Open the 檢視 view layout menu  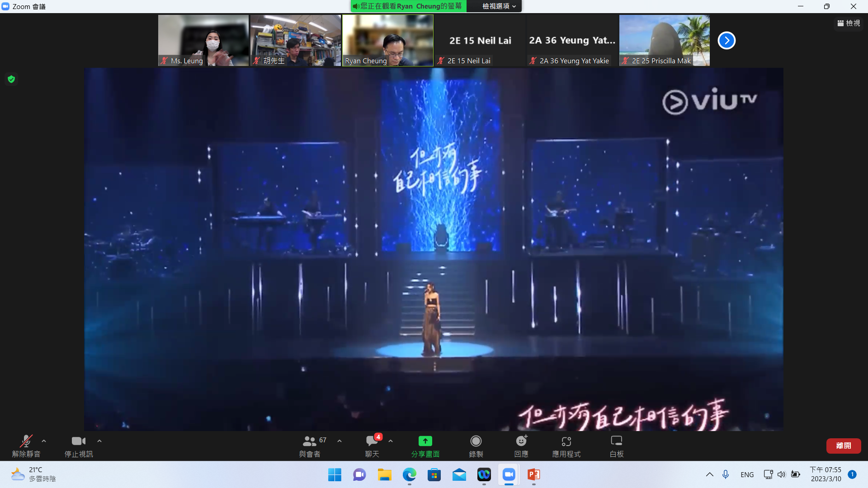pos(849,23)
